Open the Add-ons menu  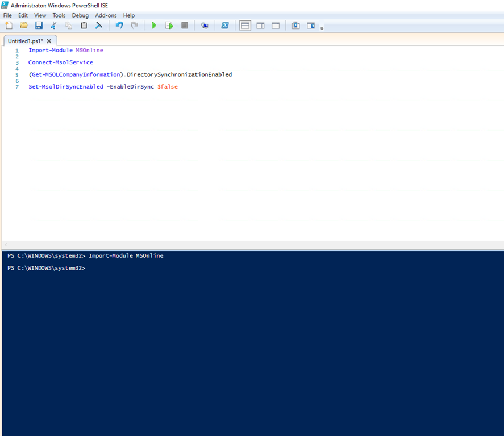(106, 15)
